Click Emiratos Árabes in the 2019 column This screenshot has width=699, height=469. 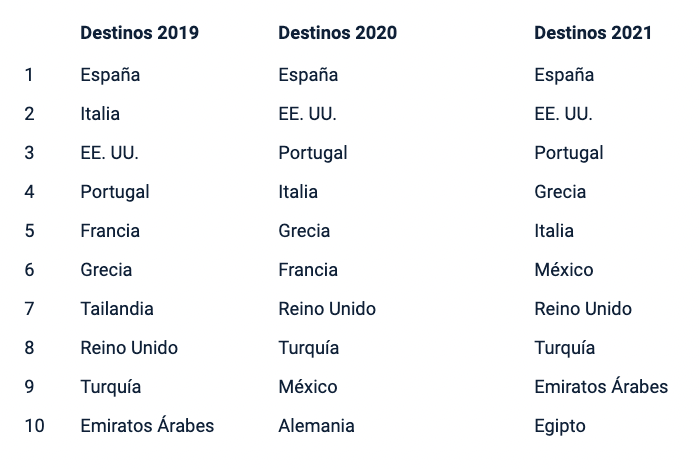(x=147, y=424)
